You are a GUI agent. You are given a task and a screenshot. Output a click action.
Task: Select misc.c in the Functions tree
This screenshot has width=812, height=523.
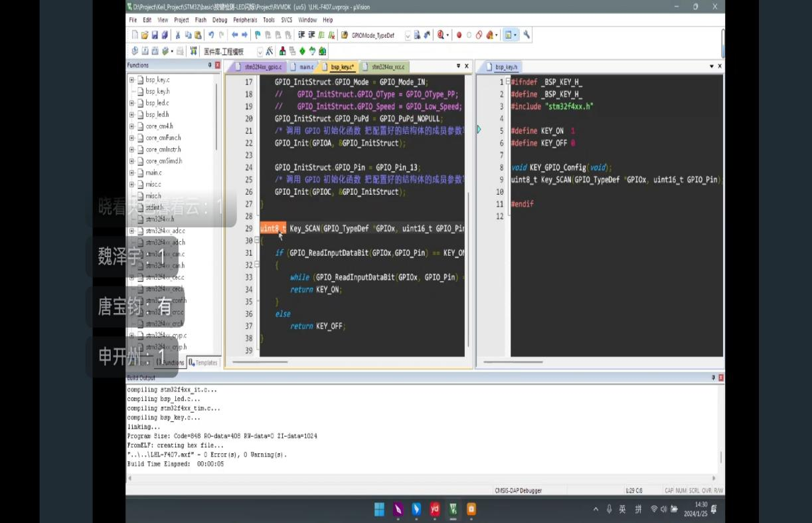[153, 184]
